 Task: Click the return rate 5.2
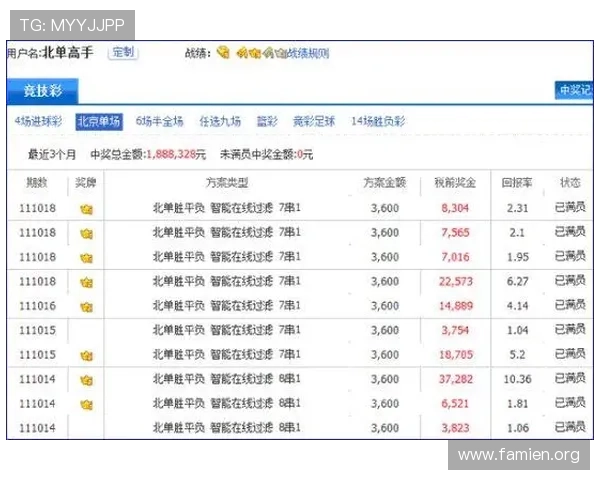pos(517,354)
